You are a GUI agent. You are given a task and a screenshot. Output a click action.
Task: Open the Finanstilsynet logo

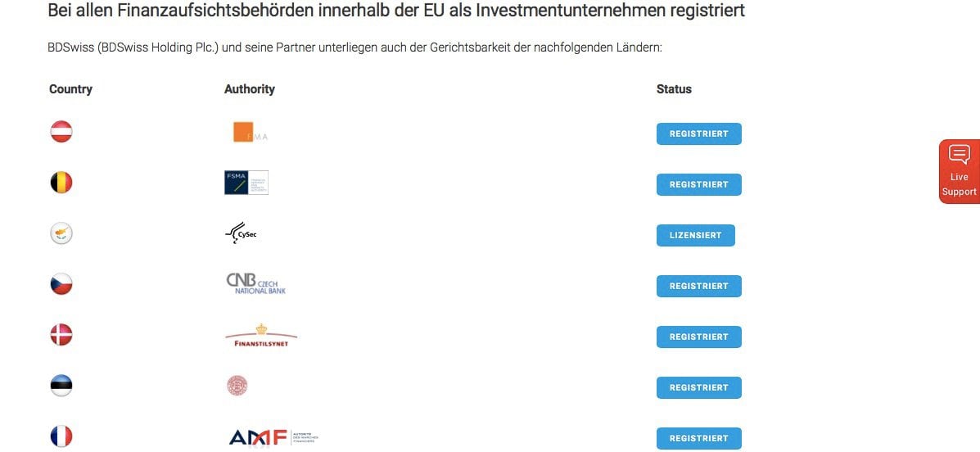(x=261, y=335)
